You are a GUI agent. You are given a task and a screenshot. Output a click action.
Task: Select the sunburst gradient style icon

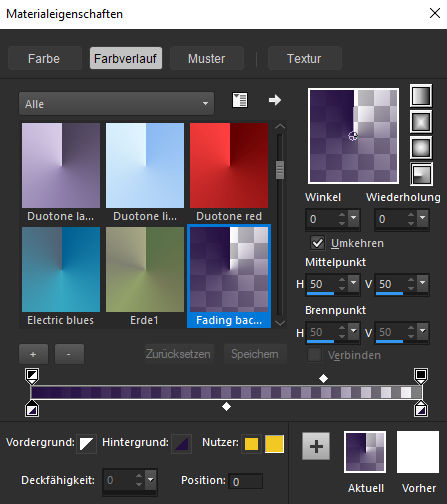coord(421,148)
